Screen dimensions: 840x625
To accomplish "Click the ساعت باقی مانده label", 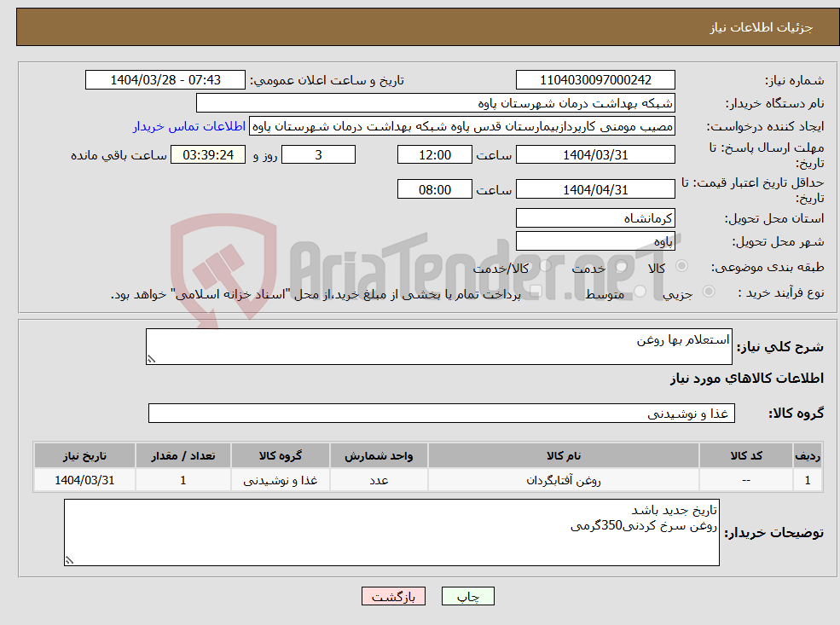I will click(119, 155).
